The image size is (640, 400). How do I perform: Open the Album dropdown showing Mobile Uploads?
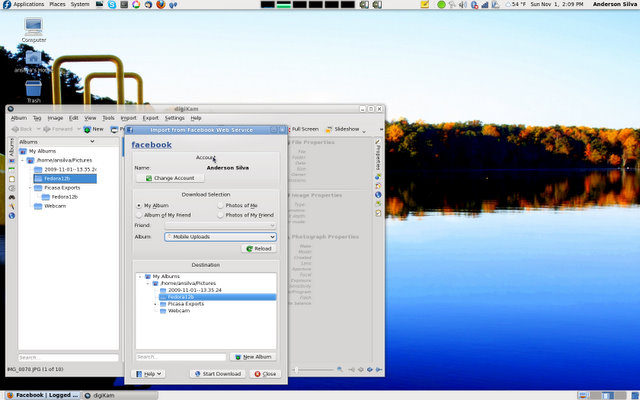[x=219, y=237]
